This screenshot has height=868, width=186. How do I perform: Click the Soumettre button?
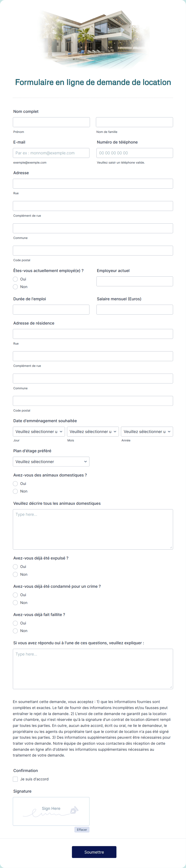(x=94, y=852)
